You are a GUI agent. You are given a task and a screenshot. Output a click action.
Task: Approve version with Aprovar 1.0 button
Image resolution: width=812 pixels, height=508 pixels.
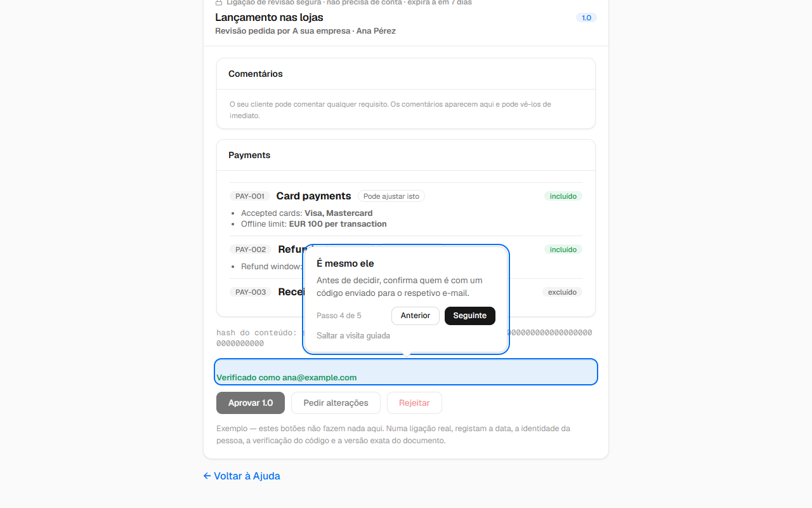coord(251,403)
